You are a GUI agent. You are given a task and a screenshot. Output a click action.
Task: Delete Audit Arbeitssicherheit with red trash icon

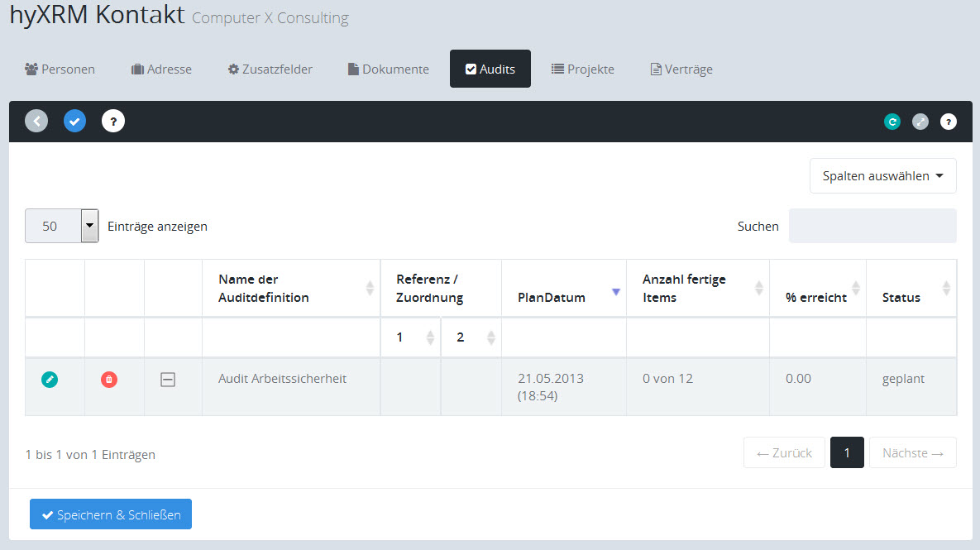tap(109, 380)
